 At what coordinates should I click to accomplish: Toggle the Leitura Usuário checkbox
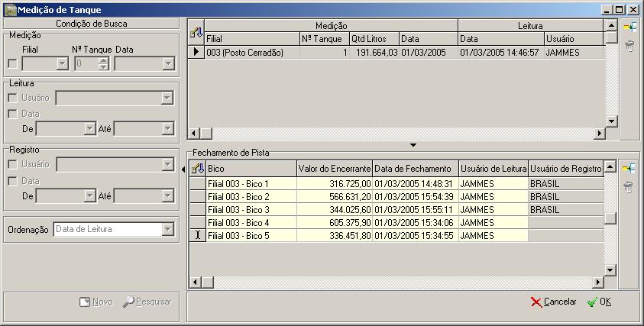click(x=13, y=98)
